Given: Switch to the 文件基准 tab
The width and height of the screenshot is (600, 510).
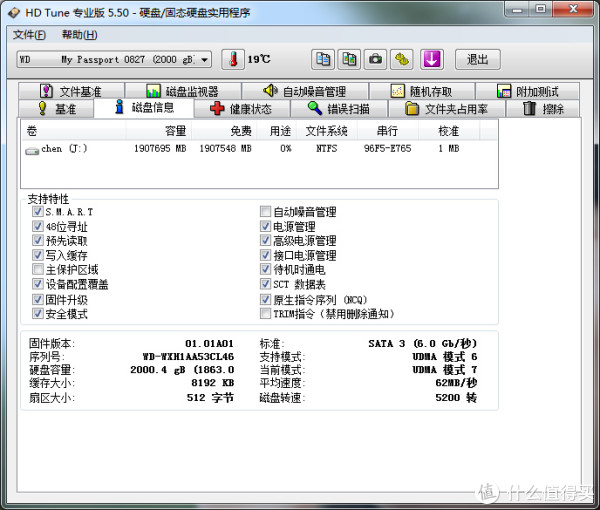Looking at the screenshot, I should [x=71, y=91].
